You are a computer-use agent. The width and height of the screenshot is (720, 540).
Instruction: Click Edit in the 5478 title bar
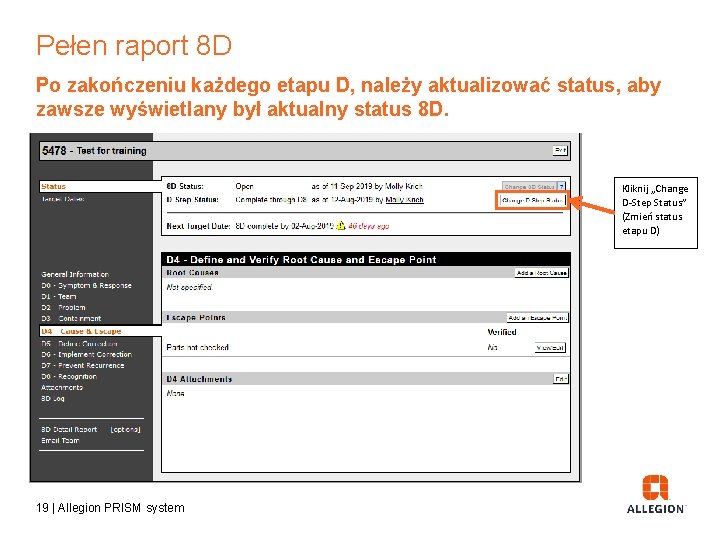click(560, 151)
